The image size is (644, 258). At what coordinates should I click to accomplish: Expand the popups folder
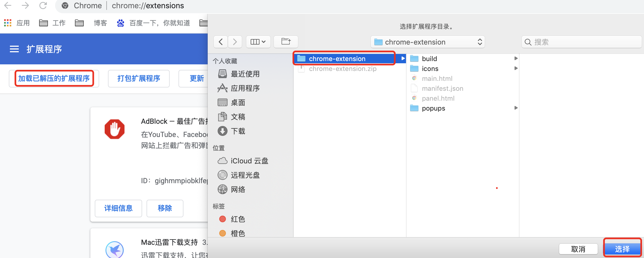516,108
